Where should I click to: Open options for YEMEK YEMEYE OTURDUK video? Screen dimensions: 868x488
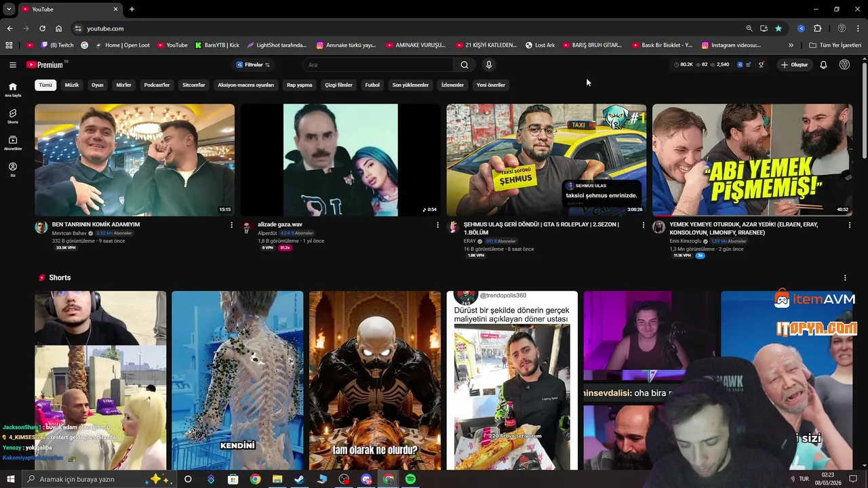pyautogui.click(x=849, y=225)
